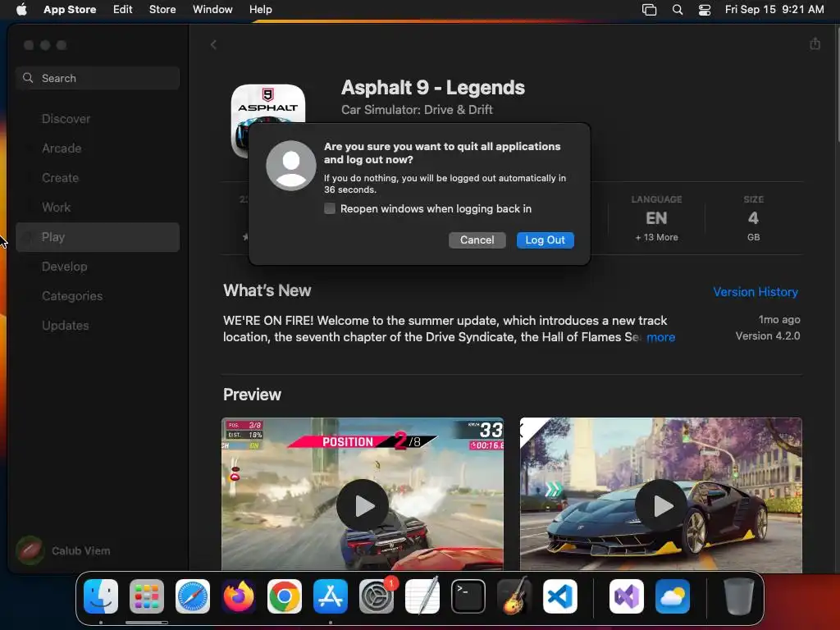Image resolution: width=840 pixels, height=630 pixels.
Task: Select Develop in the sidebar
Action: click(98, 267)
